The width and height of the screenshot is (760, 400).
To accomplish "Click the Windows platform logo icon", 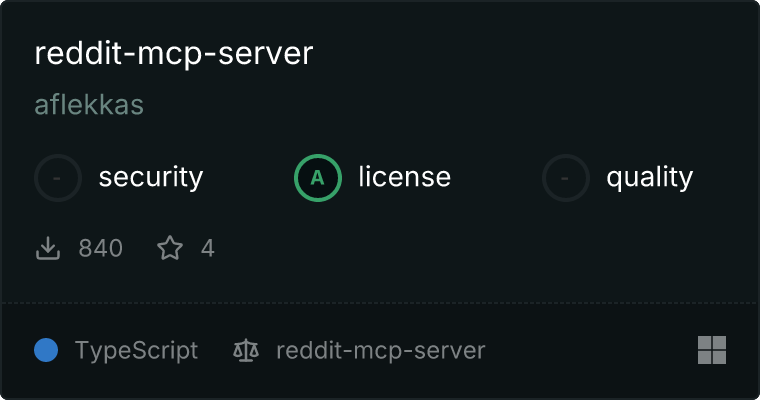I will click(x=712, y=350).
